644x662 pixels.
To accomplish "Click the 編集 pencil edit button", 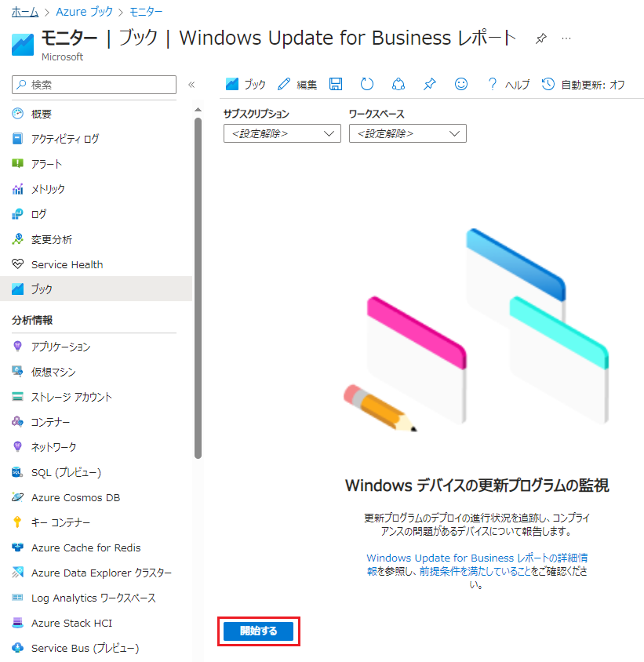I will 297,85.
